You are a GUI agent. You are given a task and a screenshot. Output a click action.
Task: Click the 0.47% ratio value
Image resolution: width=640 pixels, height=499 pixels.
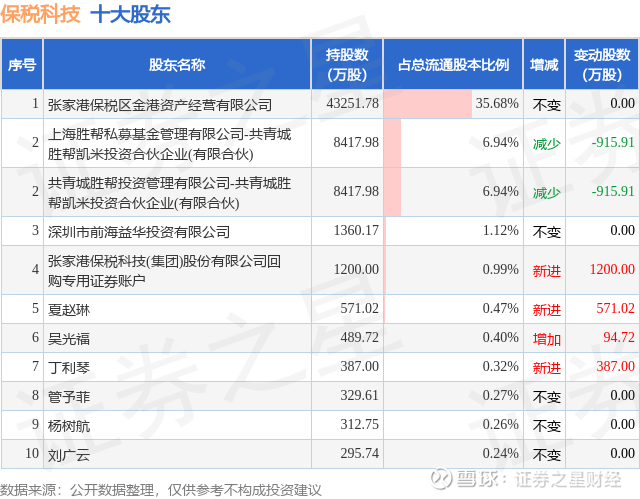500,308
